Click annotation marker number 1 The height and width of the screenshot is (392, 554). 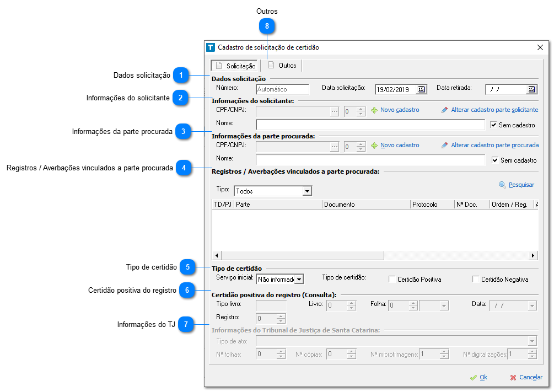181,76
